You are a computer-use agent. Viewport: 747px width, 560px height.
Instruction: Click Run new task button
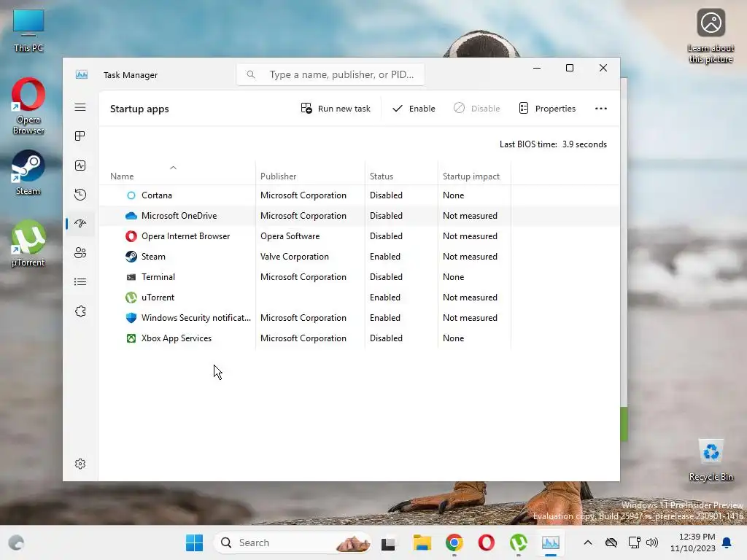pos(336,109)
